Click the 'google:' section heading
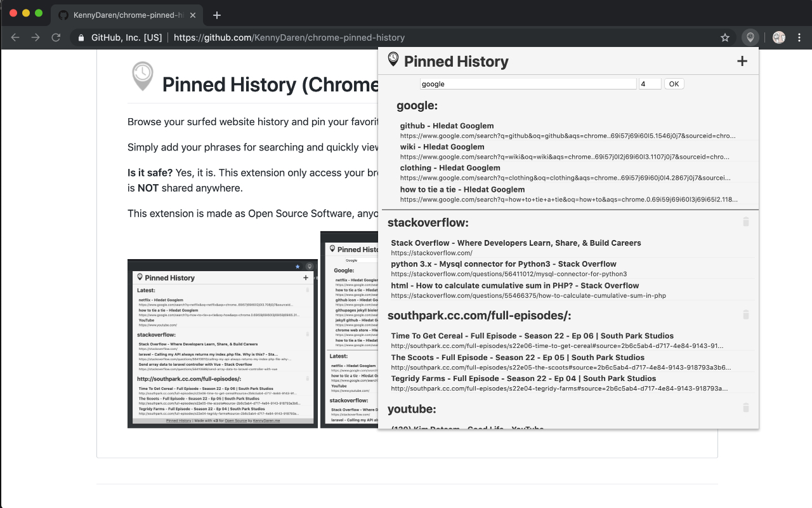 (x=417, y=105)
